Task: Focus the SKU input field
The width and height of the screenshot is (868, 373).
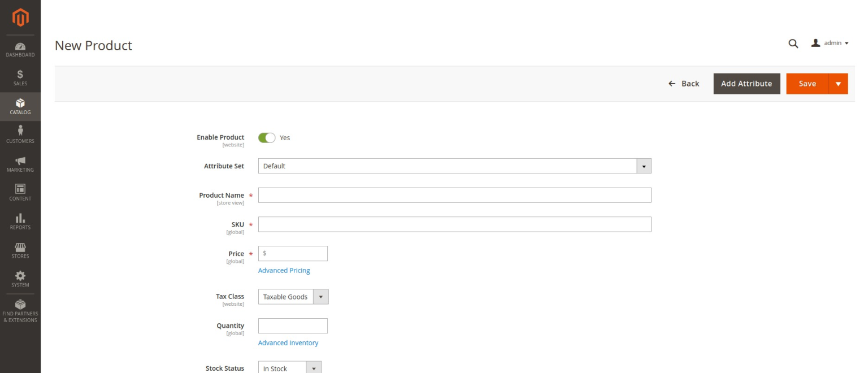Action: (x=455, y=224)
